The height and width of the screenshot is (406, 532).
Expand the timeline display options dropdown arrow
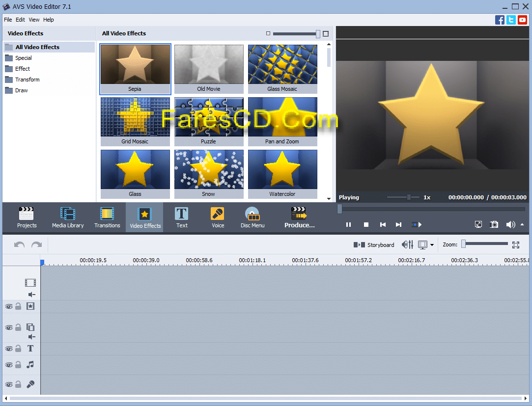point(432,245)
